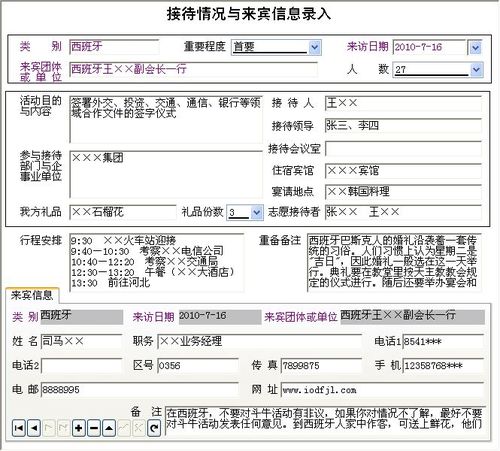Image resolution: width=500 pixels, height=451 pixels.
Task: Click the gray 来宾团体或单位 field in guest panel
Action: click(412, 317)
